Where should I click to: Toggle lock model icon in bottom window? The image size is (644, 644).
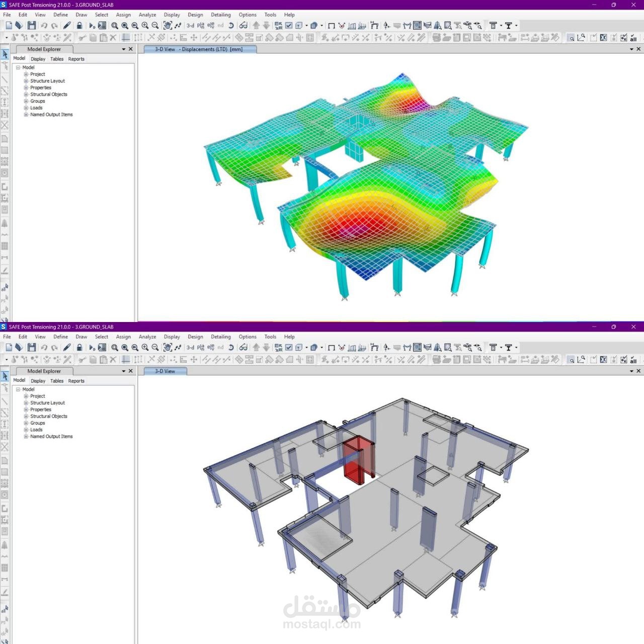click(x=79, y=347)
